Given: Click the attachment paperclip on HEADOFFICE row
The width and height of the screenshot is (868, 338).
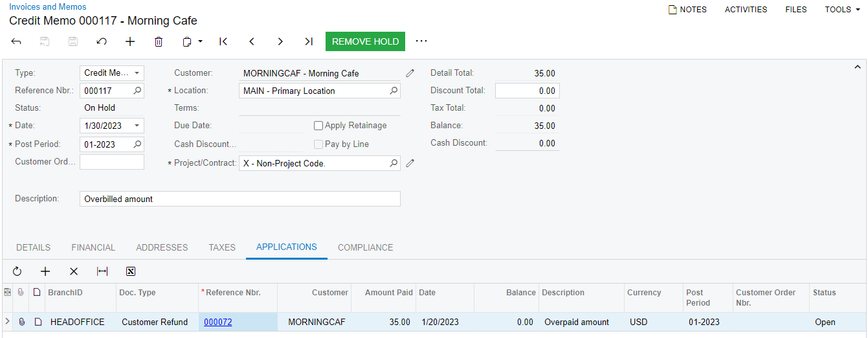Looking at the screenshot, I should (22, 322).
